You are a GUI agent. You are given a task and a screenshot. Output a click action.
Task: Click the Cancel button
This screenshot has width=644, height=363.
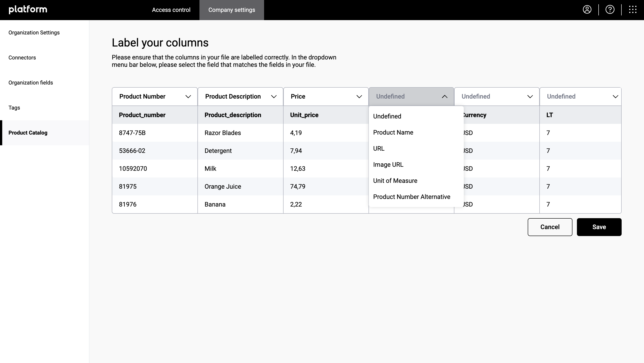pos(550,227)
